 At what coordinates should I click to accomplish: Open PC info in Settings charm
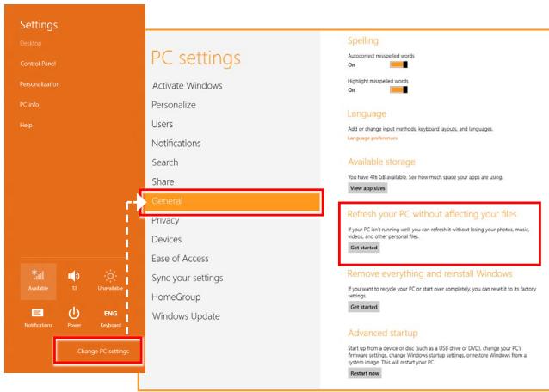point(29,105)
